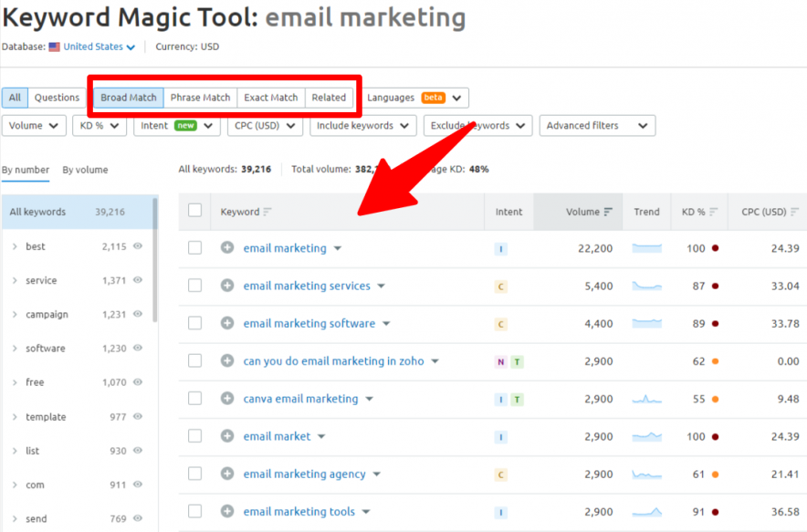Click the eye icon next to template group
Viewport: 807px width, 532px height.
[137, 418]
